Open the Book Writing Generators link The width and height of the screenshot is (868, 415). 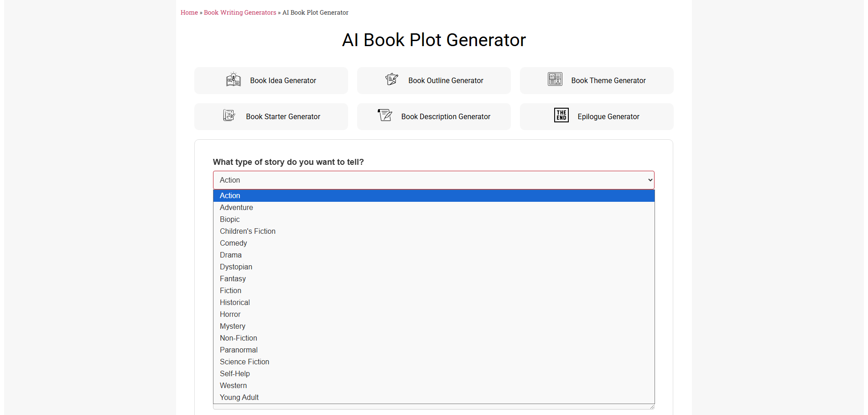pyautogui.click(x=239, y=12)
